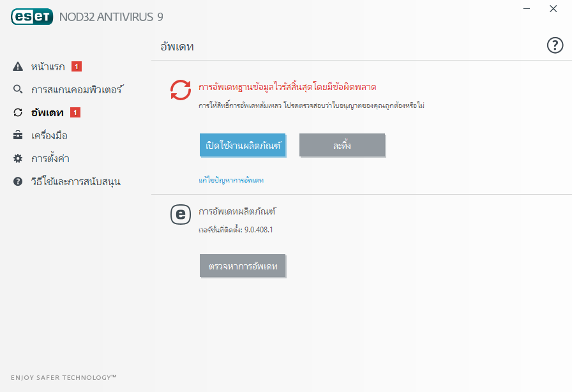Go to การสแกนคอมพิวเตอร์ section
This screenshot has height=392, width=572.
77,89
